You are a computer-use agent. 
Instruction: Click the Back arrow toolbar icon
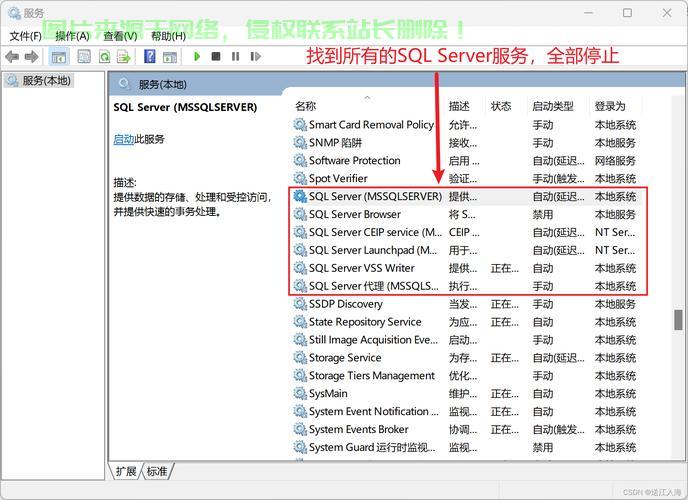pos(12,57)
